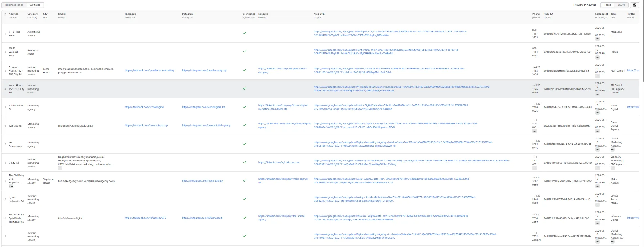Expand scraped_at ellipsis in Pearl Lemon row
Image resolution: width=644 pixels, height=247 pixels.
[x=598, y=76]
